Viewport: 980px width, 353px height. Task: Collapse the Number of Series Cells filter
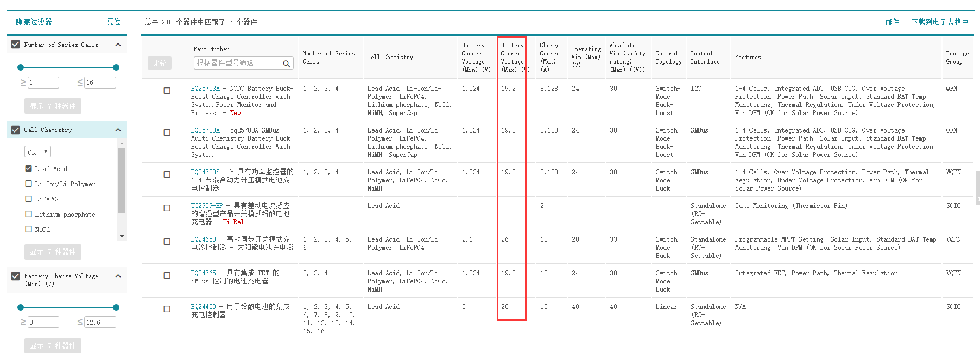[x=118, y=45]
